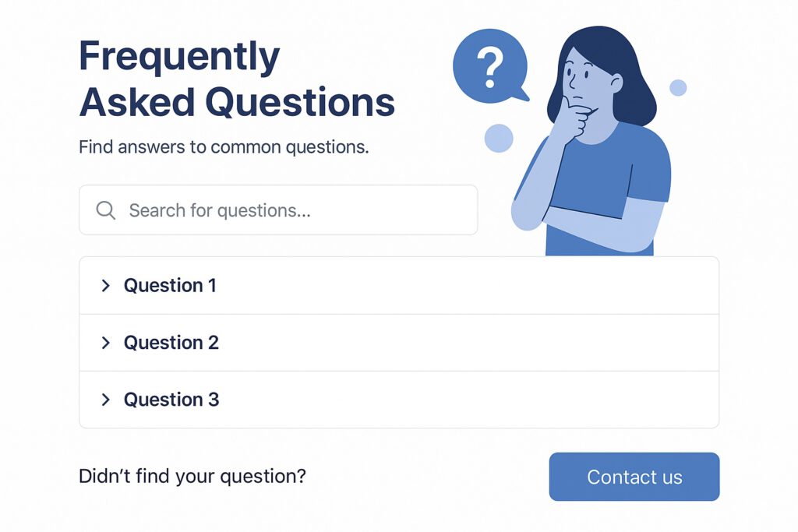The image size is (798, 532).
Task: Select the Question 2 title text
Action: click(x=171, y=343)
